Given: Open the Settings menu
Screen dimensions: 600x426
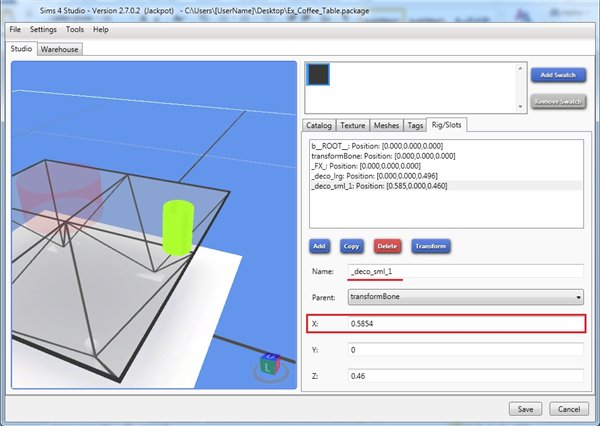Looking at the screenshot, I should click(43, 30).
